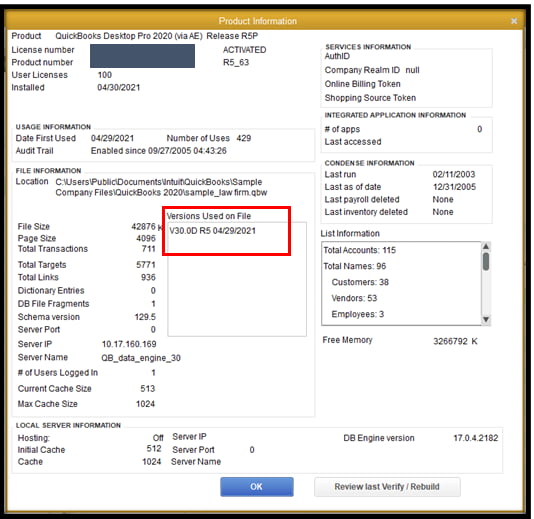Click the Total Targets value 5771
Image resolution: width=534 pixels, height=519 pixels.
tap(146, 265)
